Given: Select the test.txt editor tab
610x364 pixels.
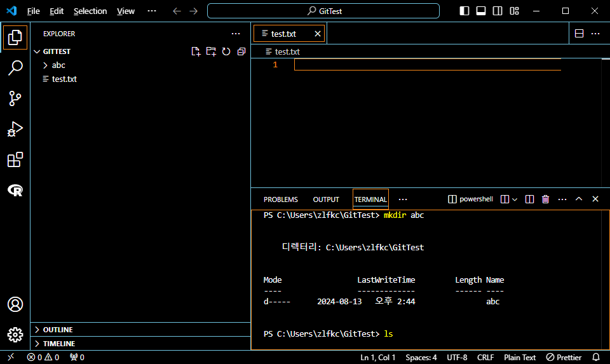Looking at the screenshot, I should 290,34.
